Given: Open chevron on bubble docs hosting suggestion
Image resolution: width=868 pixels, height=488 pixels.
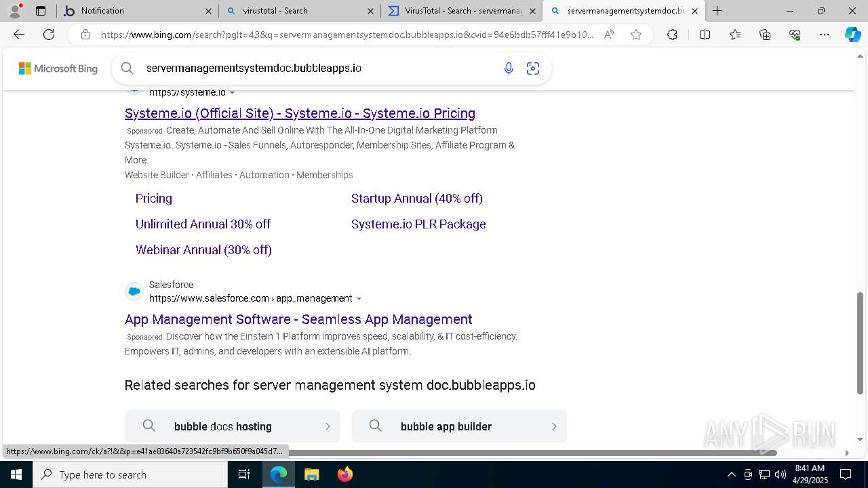Looking at the screenshot, I should pyautogui.click(x=328, y=426).
